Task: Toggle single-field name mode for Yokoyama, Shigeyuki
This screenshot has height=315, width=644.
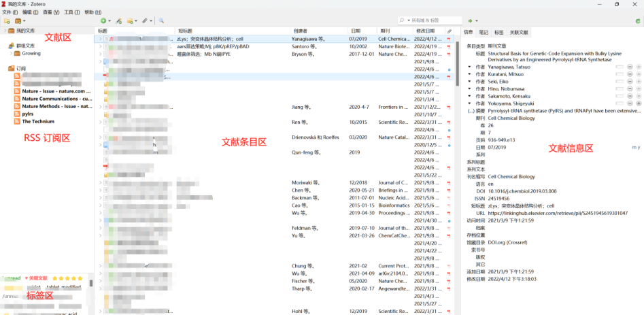Action: click(620, 103)
